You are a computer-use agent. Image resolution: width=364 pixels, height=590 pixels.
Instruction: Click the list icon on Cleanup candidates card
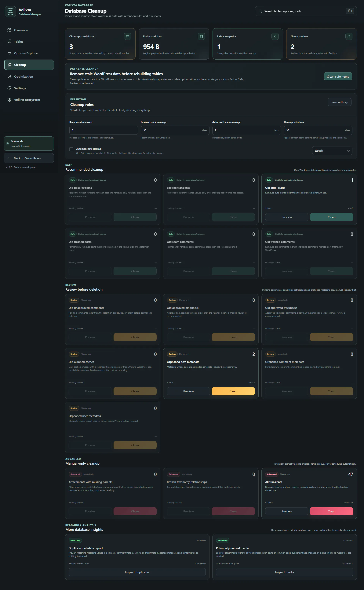click(127, 36)
